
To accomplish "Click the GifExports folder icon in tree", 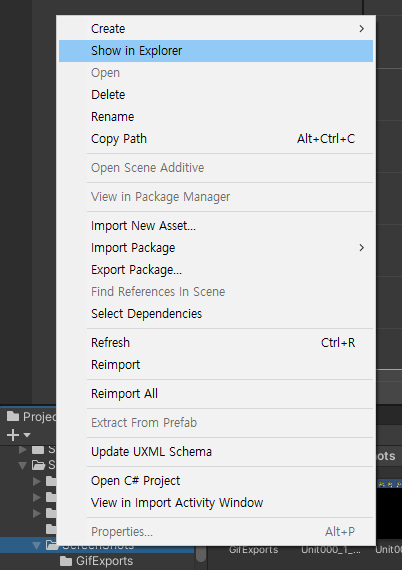I will click(x=66, y=562).
